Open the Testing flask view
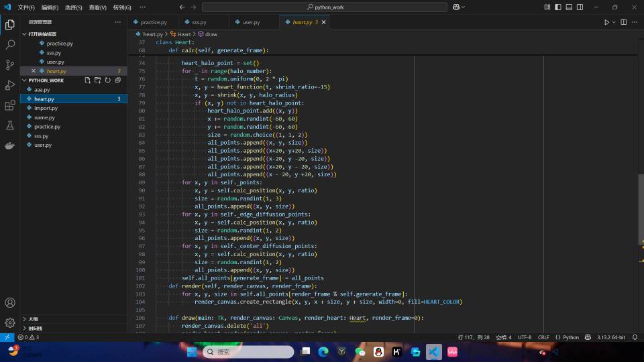Viewport: 644px width, 362px height. (10, 125)
